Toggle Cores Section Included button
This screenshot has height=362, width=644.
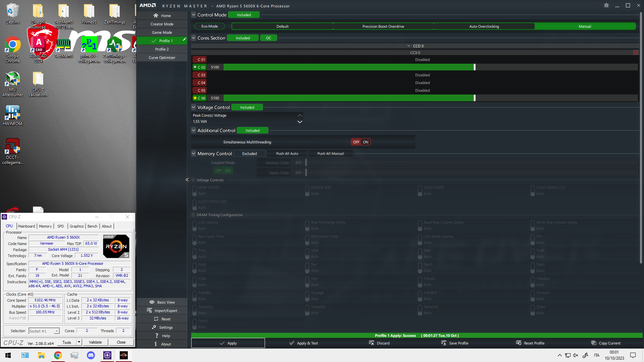coord(243,38)
